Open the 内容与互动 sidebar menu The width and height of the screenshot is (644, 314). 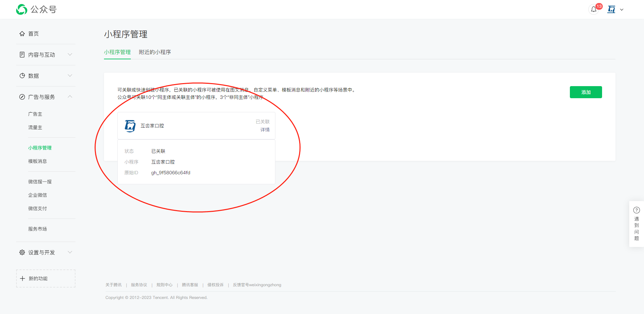pos(42,55)
